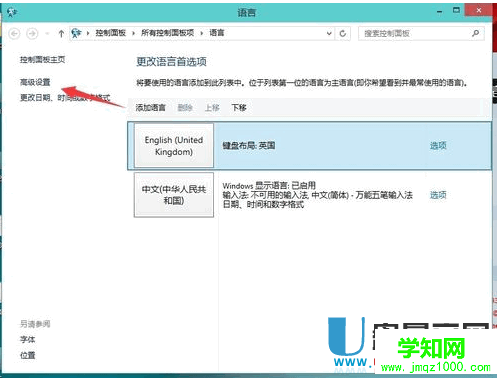Select 语言 breadcrumb segment

tap(217, 33)
